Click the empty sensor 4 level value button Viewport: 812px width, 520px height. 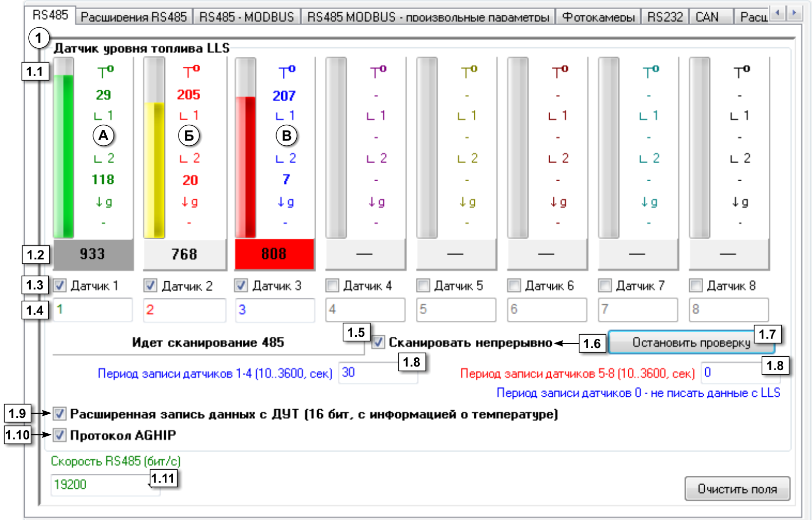point(365,254)
